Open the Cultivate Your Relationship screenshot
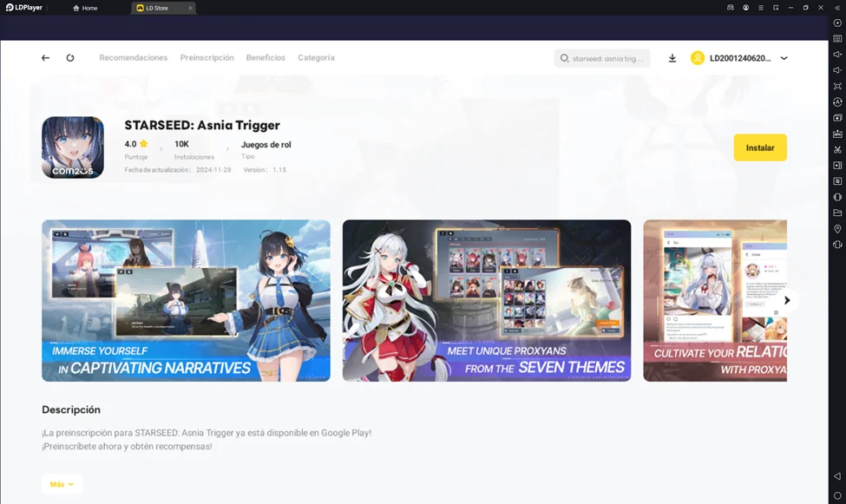The width and height of the screenshot is (846, 504). [x=715, y=300]
